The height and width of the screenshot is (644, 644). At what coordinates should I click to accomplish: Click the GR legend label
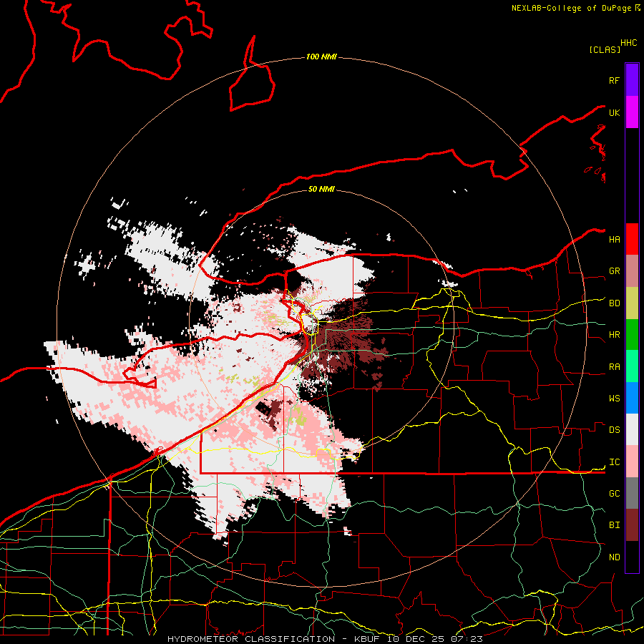point(614,271)
